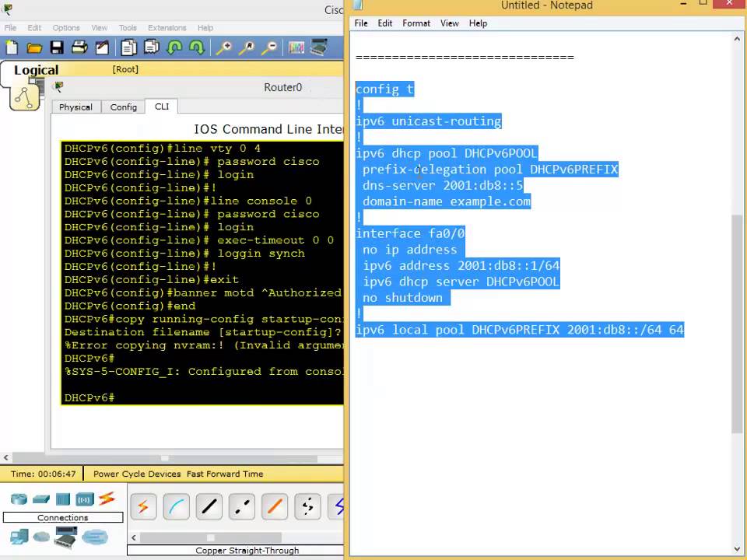Click the Print icon in the toolbar
Image resolution: width=747 pixels, height=560 pixels.
pyautogui.click(x=79, y=47)
